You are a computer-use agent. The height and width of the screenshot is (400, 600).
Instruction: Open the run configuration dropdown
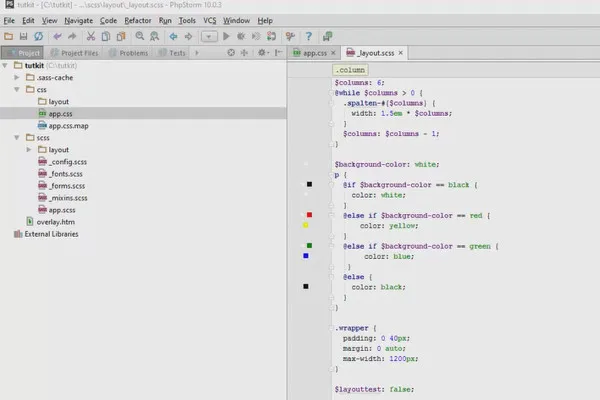click(209, 37)
